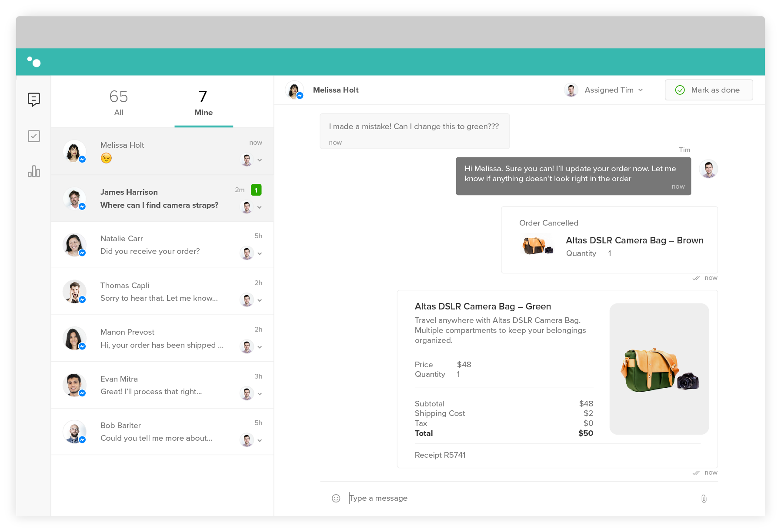
Task: Switch to the All conversations tab
Action: point(119,103)
